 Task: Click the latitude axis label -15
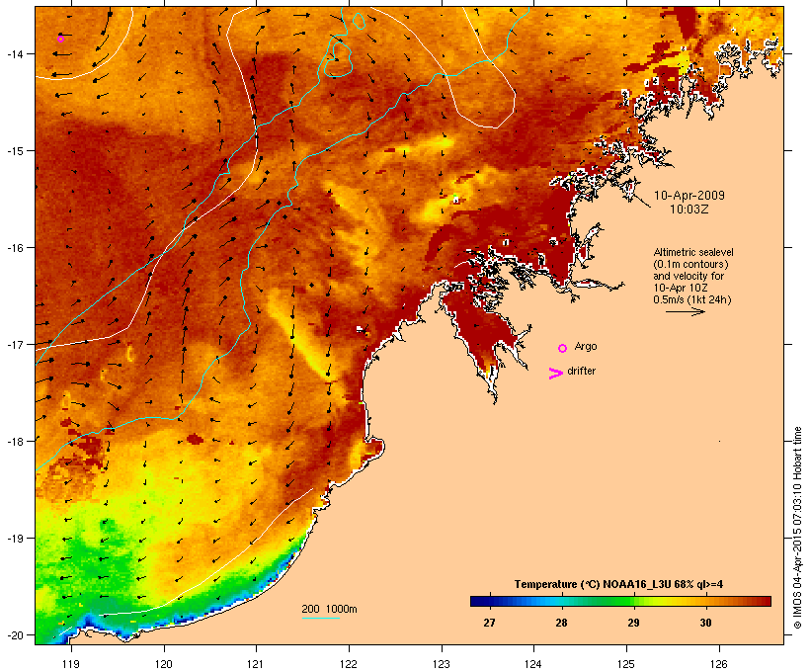coord(14,151)
